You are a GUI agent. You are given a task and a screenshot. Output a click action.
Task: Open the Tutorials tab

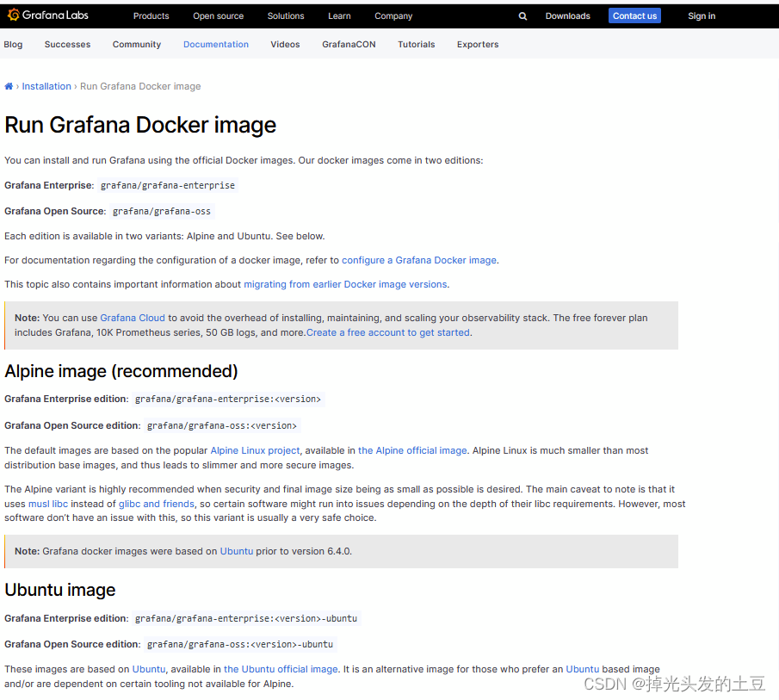(x=417, y=44)
